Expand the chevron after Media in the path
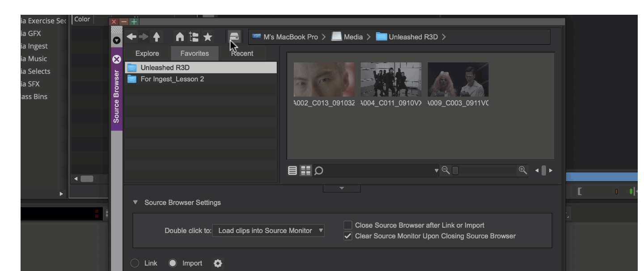The width and height of the screenshot is (644, 271). [x=368, y=37]
